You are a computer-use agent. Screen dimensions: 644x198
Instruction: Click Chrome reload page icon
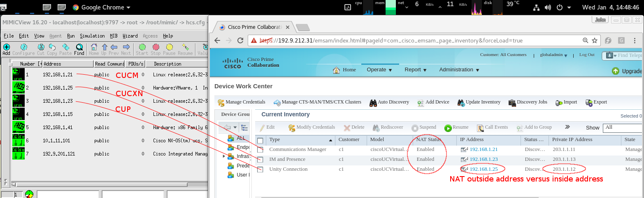click(239, 40)
